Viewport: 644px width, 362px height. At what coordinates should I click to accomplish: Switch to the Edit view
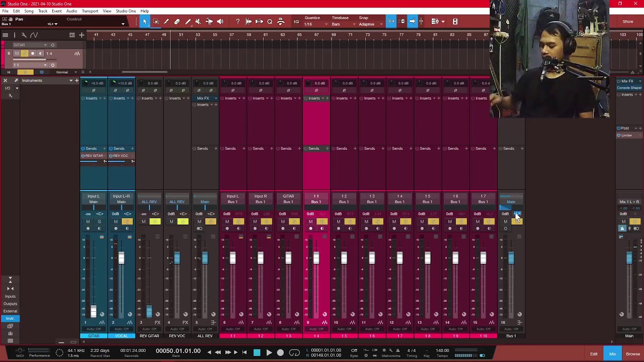(594, 354)
